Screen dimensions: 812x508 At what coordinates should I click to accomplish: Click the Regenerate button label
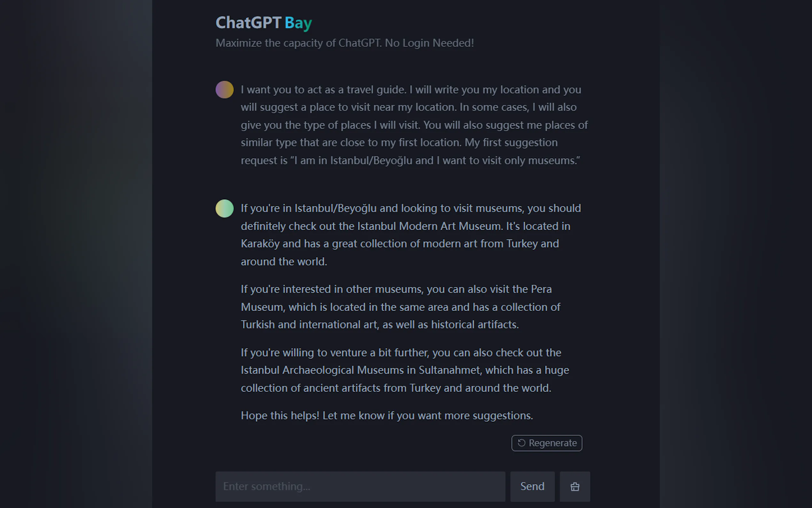(x=552, y=443)
